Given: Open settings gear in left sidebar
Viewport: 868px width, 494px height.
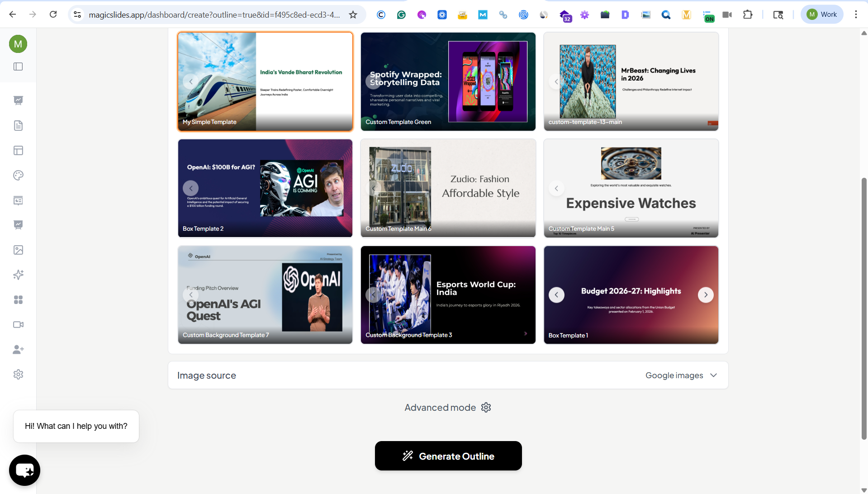Looking at the screenshot, I should (18, 375).
